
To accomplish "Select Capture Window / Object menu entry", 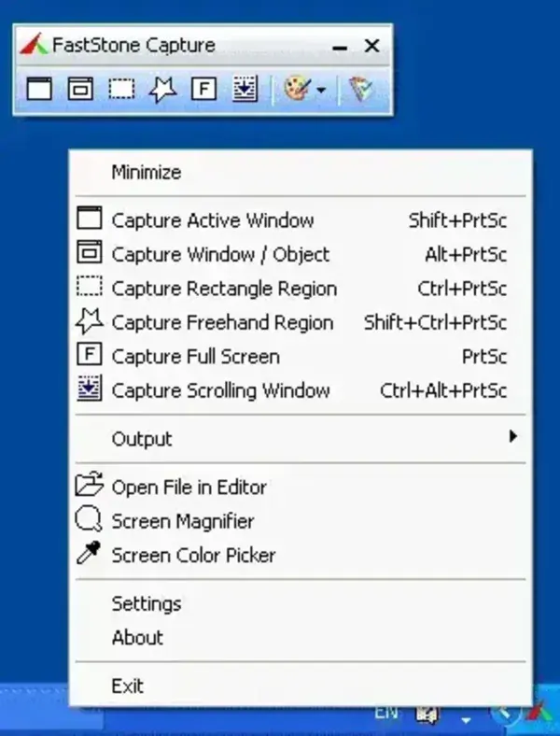I will (x=301, y=254).
